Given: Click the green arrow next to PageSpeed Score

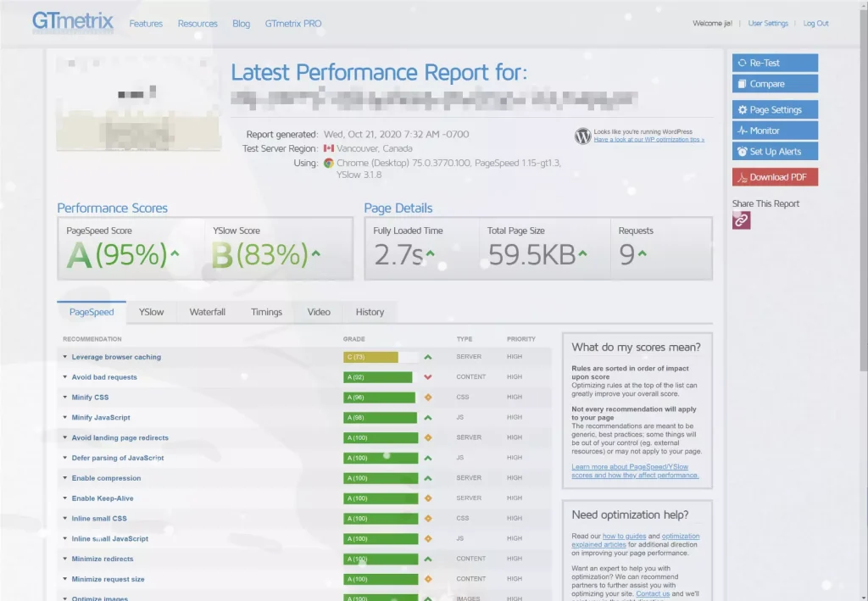Looking at the screenshot, I should tap(175, 253).
